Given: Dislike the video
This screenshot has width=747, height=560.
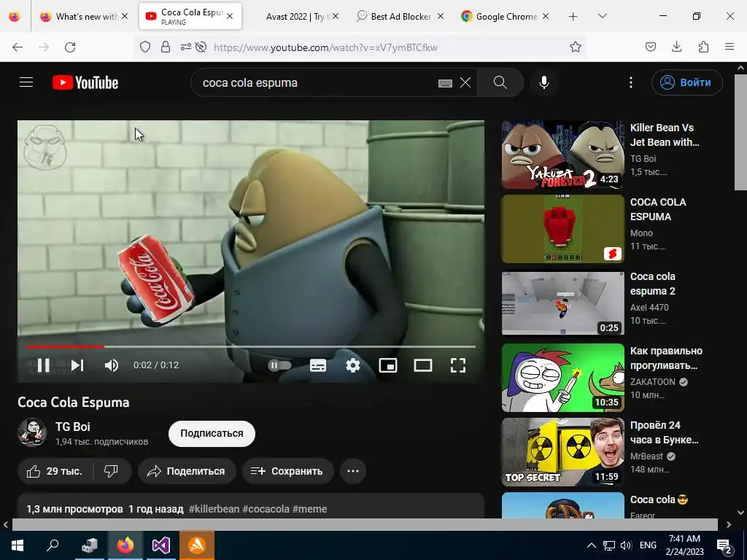Looking at the screenshot, I should point(111,471).
